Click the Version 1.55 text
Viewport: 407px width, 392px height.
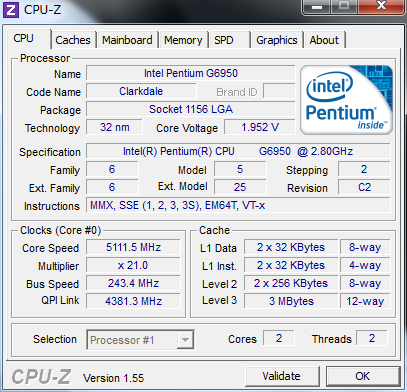(x=113, y=378)
